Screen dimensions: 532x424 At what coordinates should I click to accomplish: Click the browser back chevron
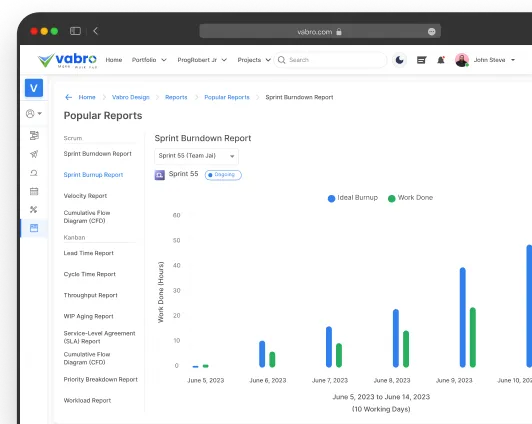click(x=96, y=31)
